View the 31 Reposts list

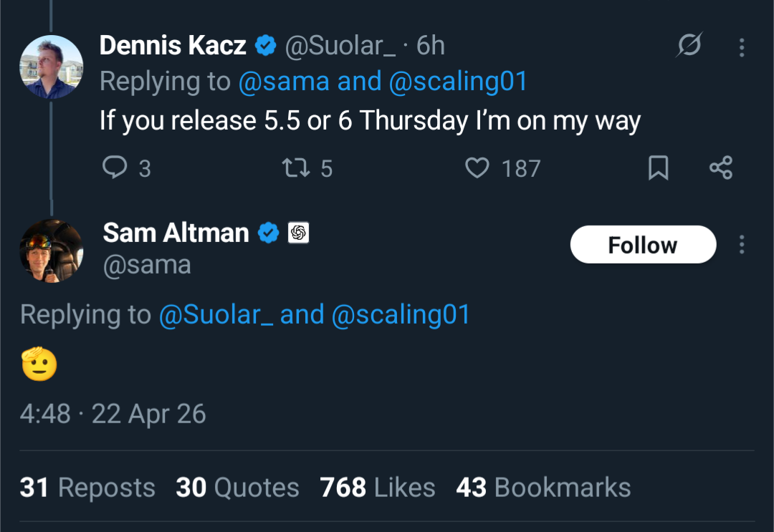click(87, 488)
